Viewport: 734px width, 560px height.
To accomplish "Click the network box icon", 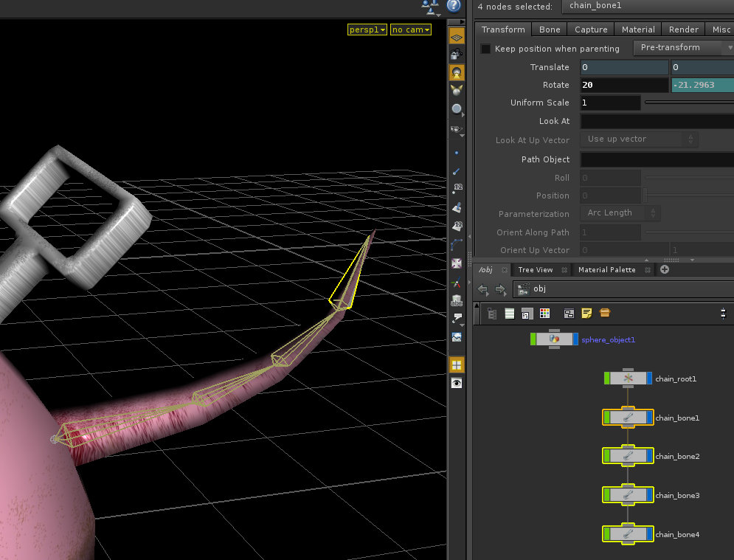I will (x=569, y=314).
